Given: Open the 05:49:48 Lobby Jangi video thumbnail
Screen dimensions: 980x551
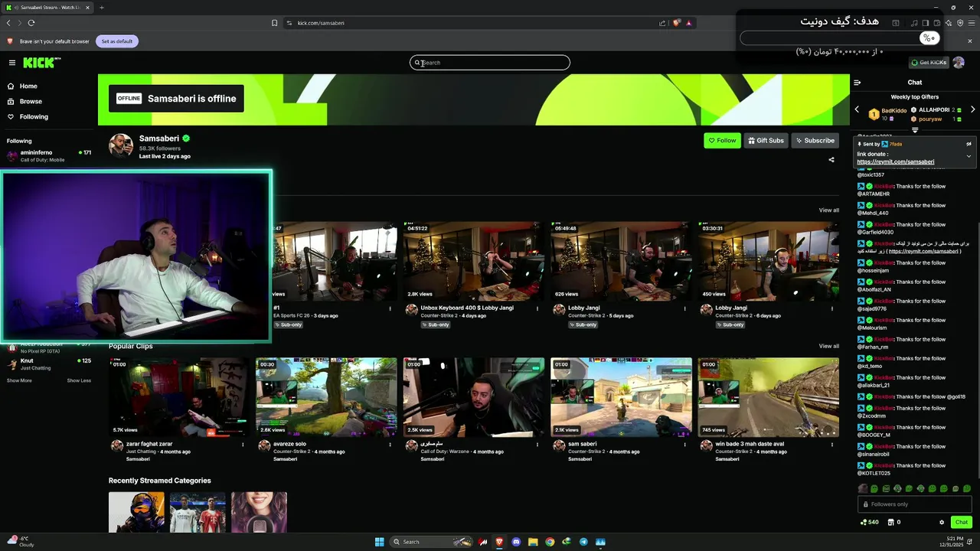Looking at the screenshot, I should point(621,261).
